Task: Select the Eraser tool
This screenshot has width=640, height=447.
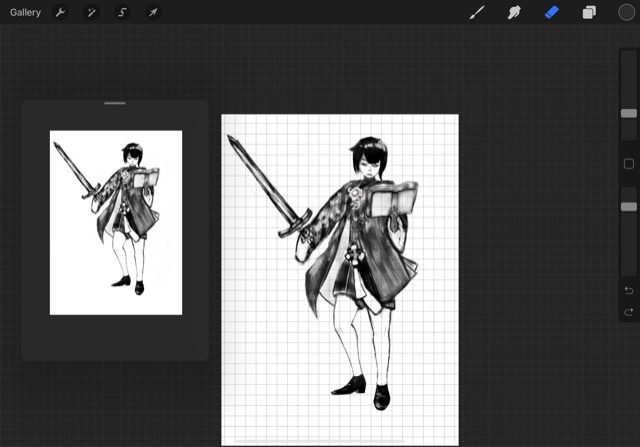Action: pyautogui.click(x=552, y=13)
